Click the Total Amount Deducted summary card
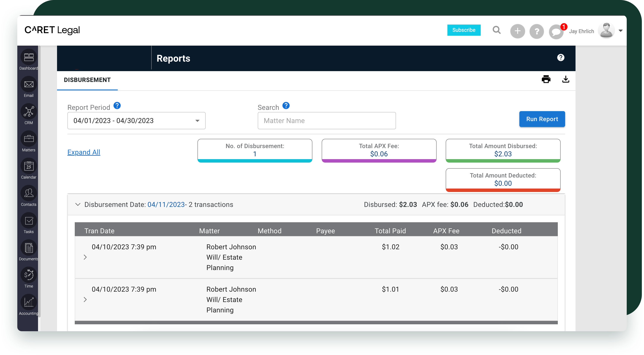Viewport: 644px width, 355px height. [503, 180]
